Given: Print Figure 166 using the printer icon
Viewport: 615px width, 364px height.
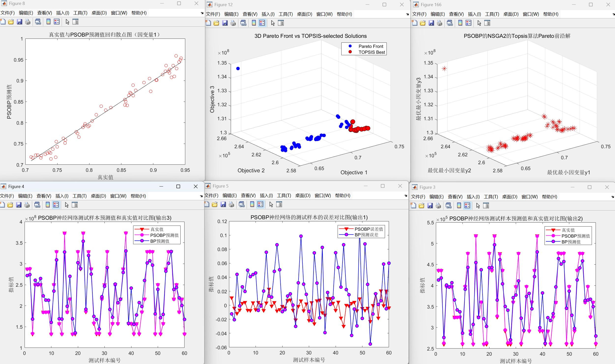Looking at the screenshot, I should pos(440,23).
